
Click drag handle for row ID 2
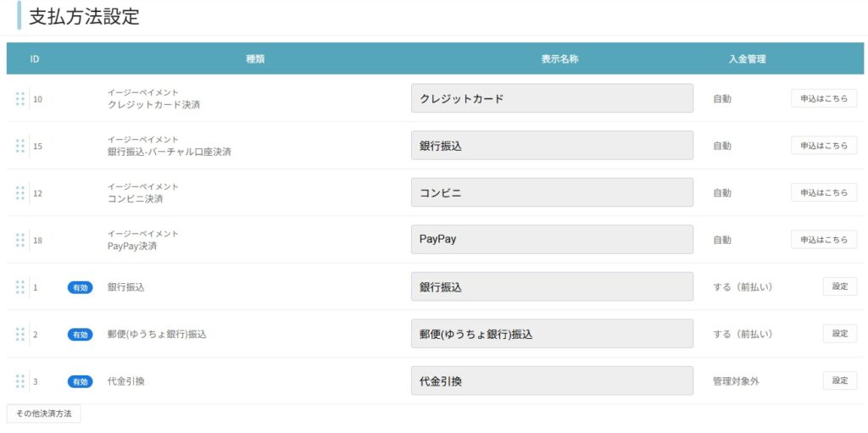pos(19,334)
